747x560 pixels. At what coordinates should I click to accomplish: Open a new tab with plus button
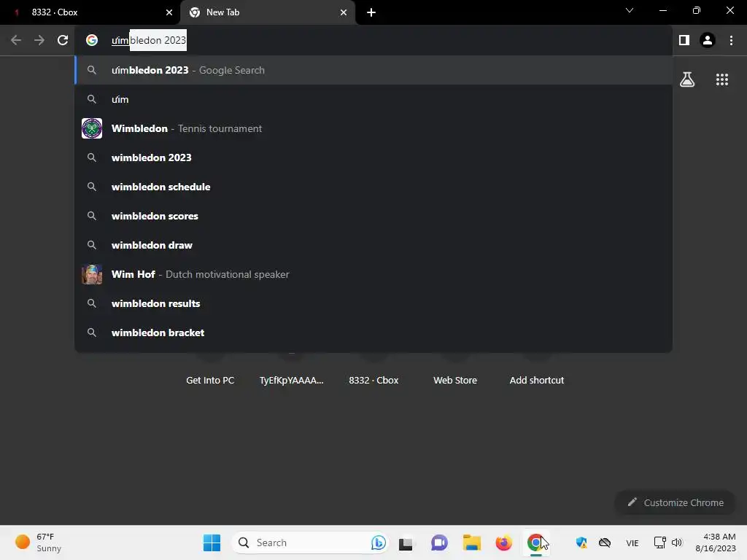click(371, 12)
